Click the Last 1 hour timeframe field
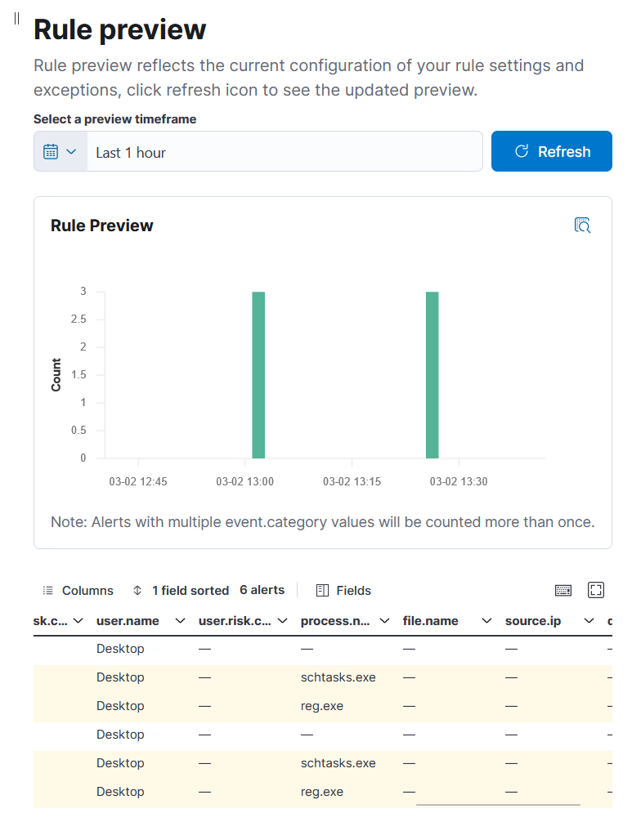Screen dimensions: 632x840 pos(285,152)
